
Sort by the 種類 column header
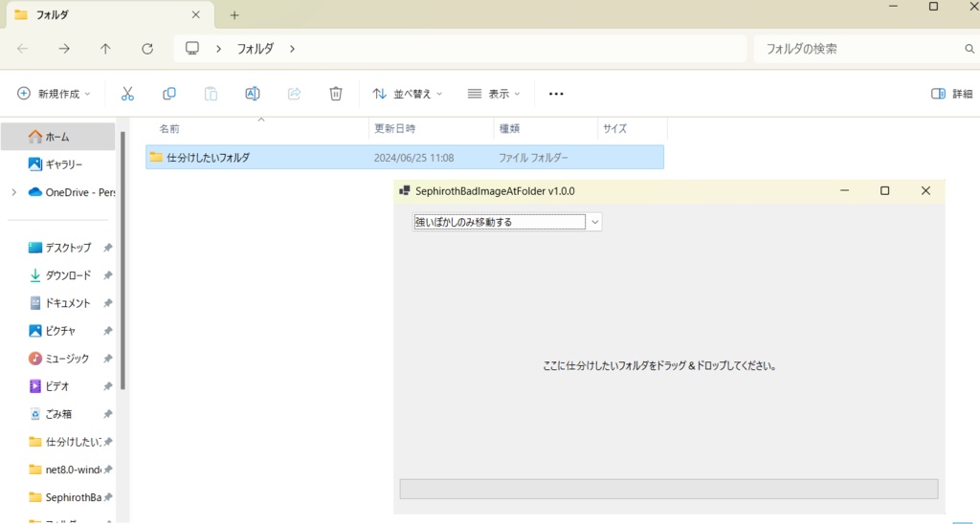click(509, 129)
